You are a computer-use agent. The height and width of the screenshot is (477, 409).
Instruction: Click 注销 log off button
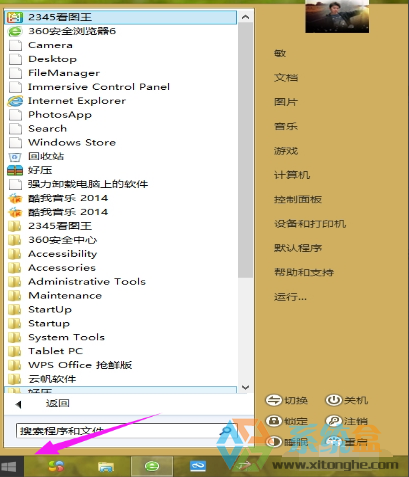[x=347, y=421]
